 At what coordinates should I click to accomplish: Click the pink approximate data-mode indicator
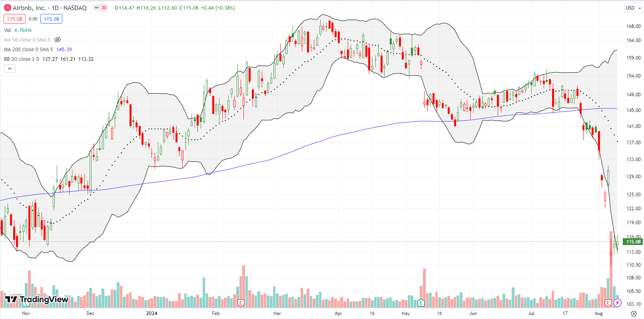point(104,8)
